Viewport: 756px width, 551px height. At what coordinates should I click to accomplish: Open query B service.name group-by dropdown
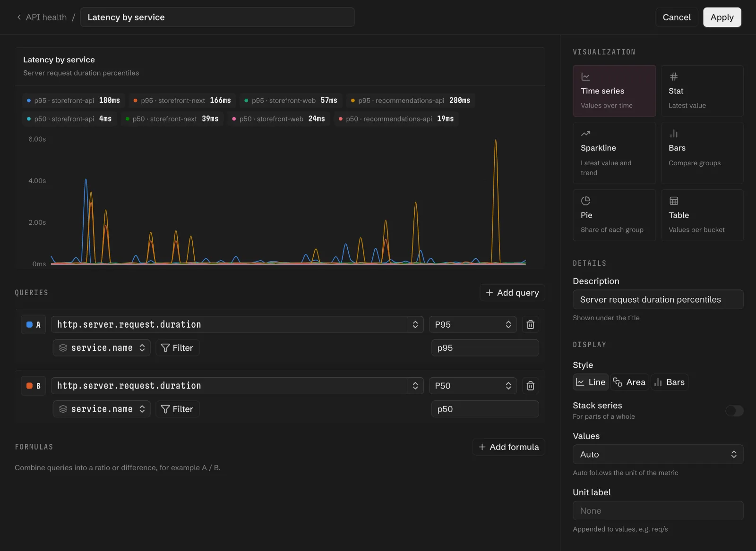click(x=102, y=409)
